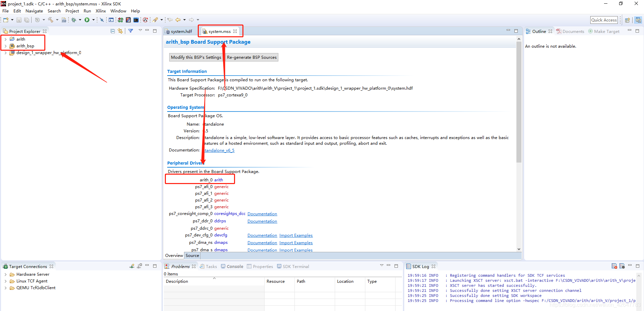The image size is (644, 311).
Task: Sort problems by Description column header
Action: 214,281
